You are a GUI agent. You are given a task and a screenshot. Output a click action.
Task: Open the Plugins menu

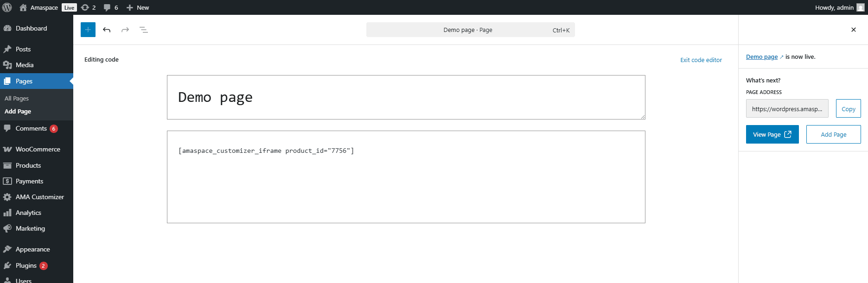pos(26,265)
